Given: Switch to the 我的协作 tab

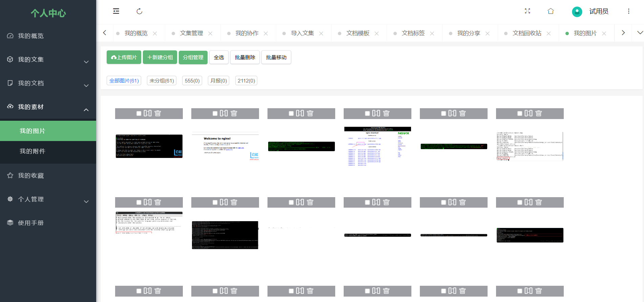Looking at the screenshot, I should click(x=247, y=33).
